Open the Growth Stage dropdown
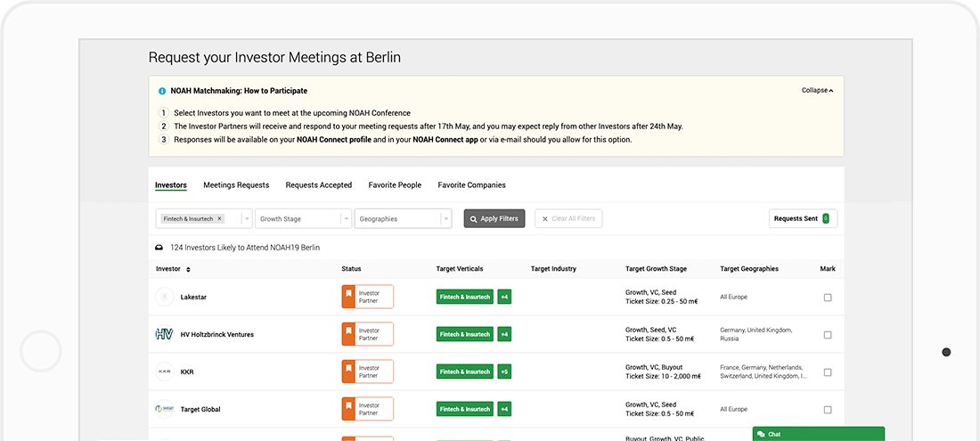The height and width of the screenshot is (441, 980). click(303, 219)
